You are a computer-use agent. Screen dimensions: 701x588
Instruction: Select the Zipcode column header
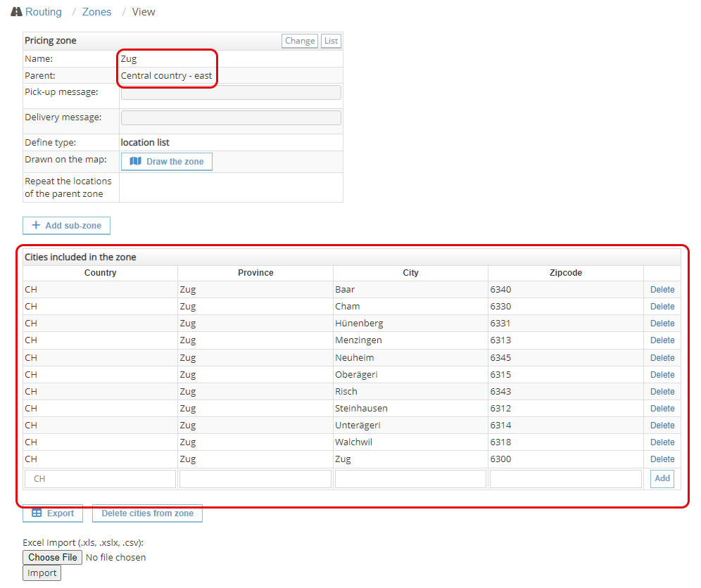[x=566, y=273]
